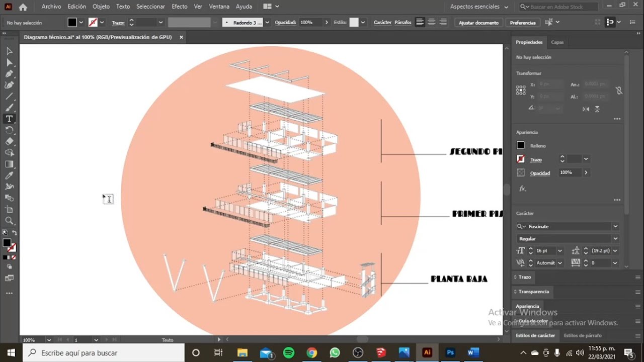This screenshot has height=362, width=644.
Task: Select the Curvature tool
Action: [x=9, y=85]
